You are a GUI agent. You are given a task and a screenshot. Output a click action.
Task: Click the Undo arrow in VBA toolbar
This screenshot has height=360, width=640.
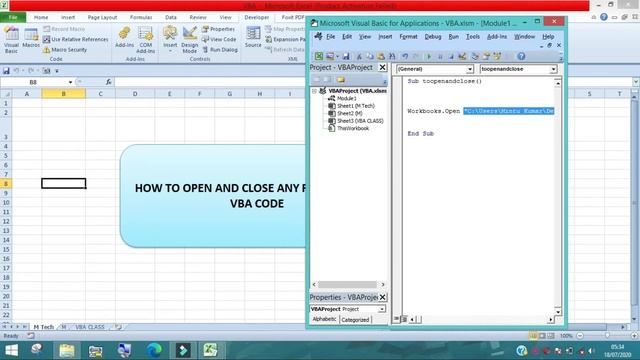405,56
